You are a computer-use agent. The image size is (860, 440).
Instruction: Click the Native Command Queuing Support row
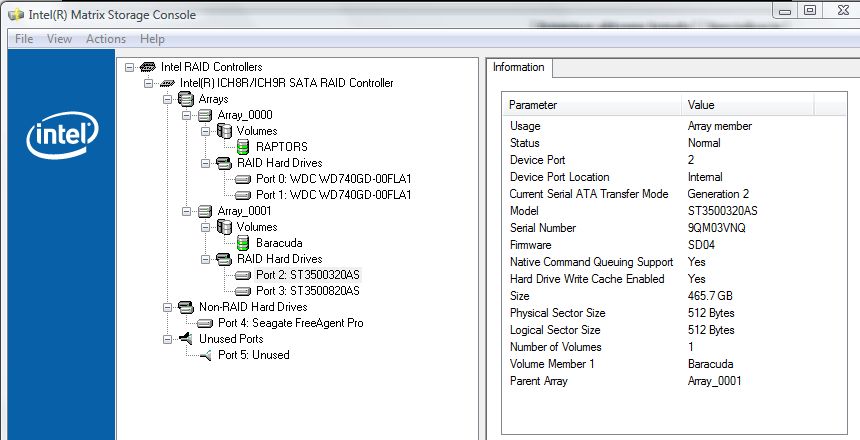click(x=675, y=262)
